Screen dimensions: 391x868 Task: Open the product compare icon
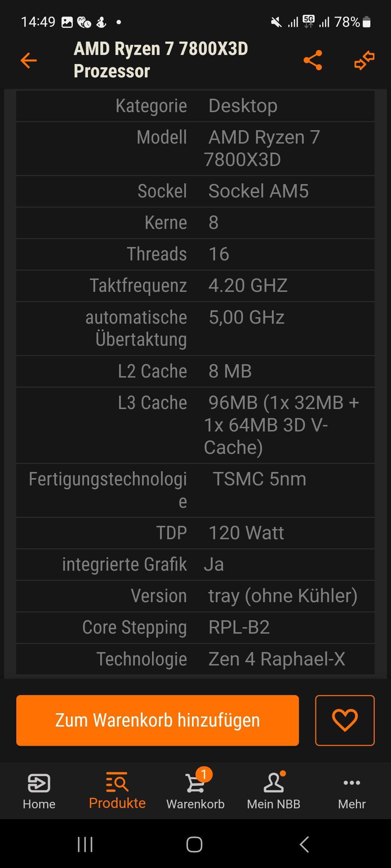tap(364, 60)
